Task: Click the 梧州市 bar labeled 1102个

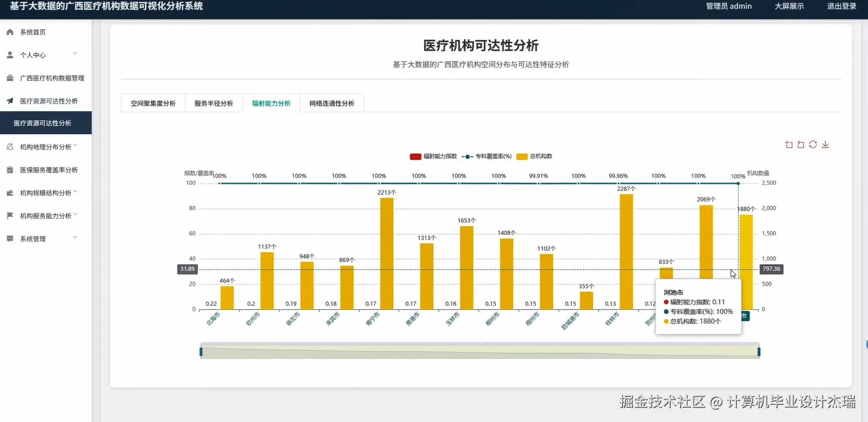Action: (546, 282)
